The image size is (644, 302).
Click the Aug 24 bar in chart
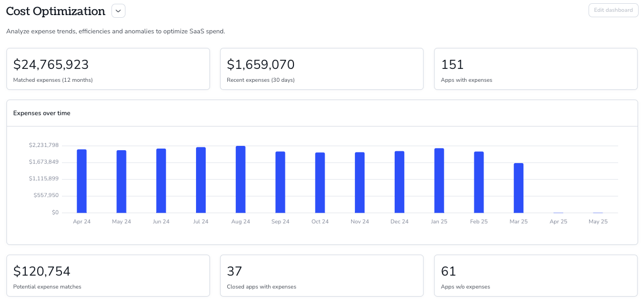point(241,180)
